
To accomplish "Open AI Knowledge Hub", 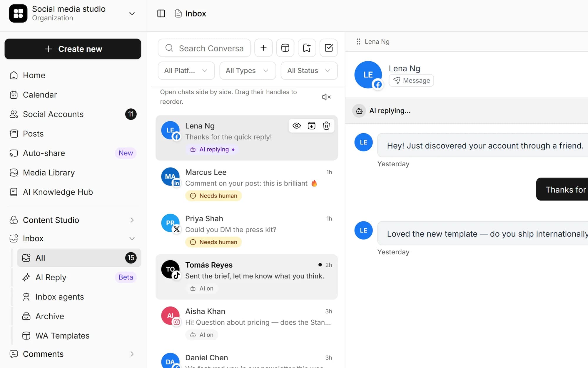I will click(x=73, y=192).
